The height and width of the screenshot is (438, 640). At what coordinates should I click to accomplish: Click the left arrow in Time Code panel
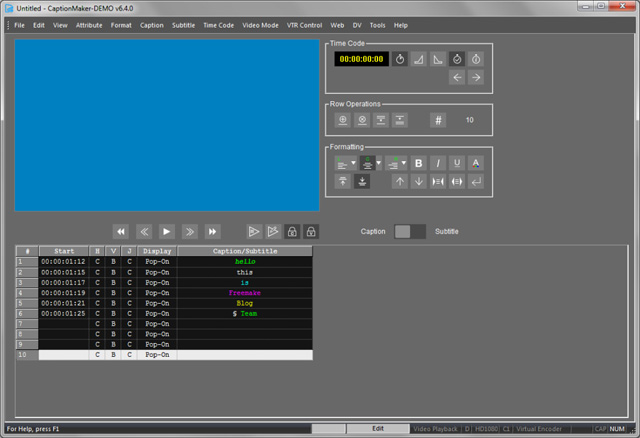pos(457,77)
